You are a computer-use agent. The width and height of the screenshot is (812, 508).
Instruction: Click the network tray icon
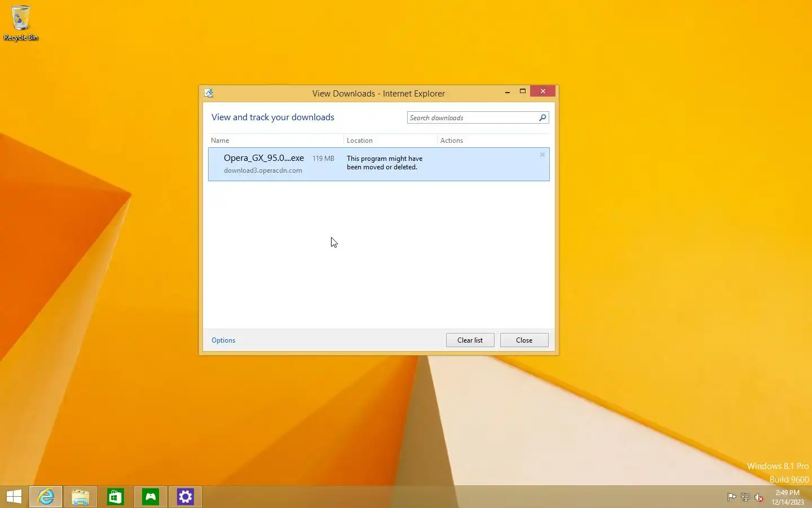pos(745,497)
